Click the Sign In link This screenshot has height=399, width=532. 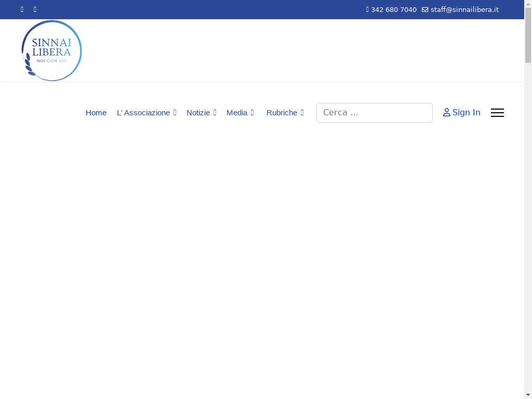tap(466, 113)
